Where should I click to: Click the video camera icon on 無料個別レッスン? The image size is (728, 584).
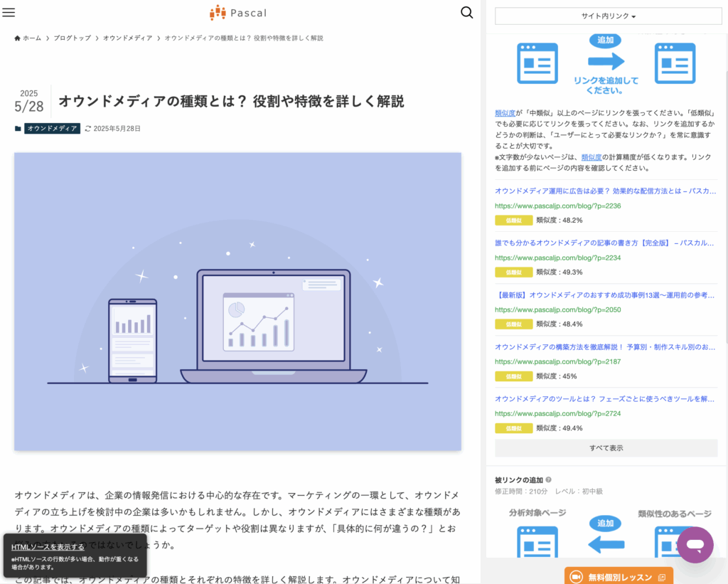point(577,577)
